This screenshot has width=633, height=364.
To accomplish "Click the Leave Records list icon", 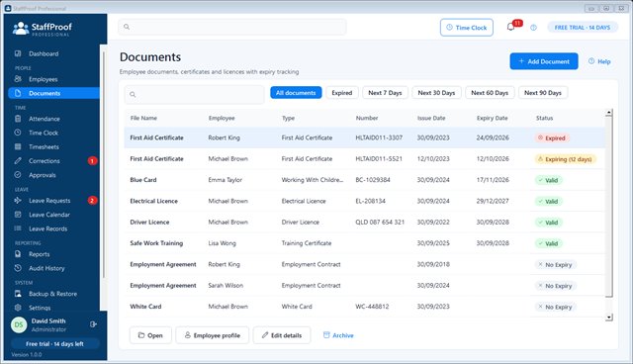I will click(18, 228).
